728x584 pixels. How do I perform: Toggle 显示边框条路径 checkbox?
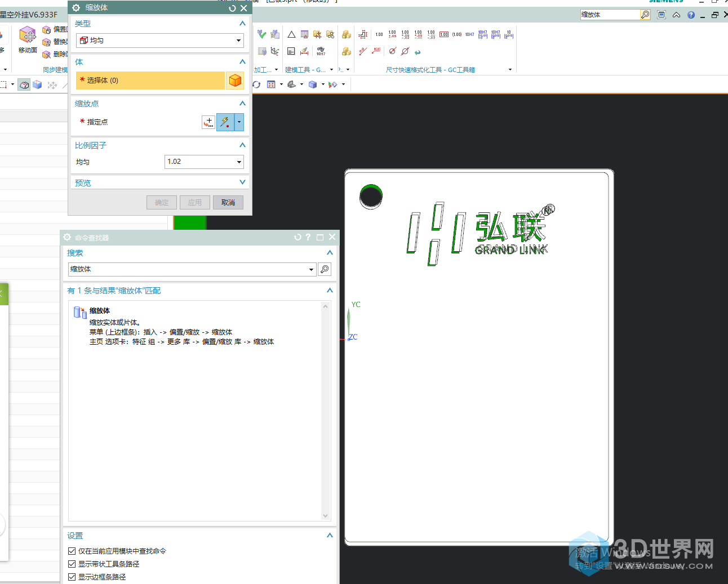[72, 577]
